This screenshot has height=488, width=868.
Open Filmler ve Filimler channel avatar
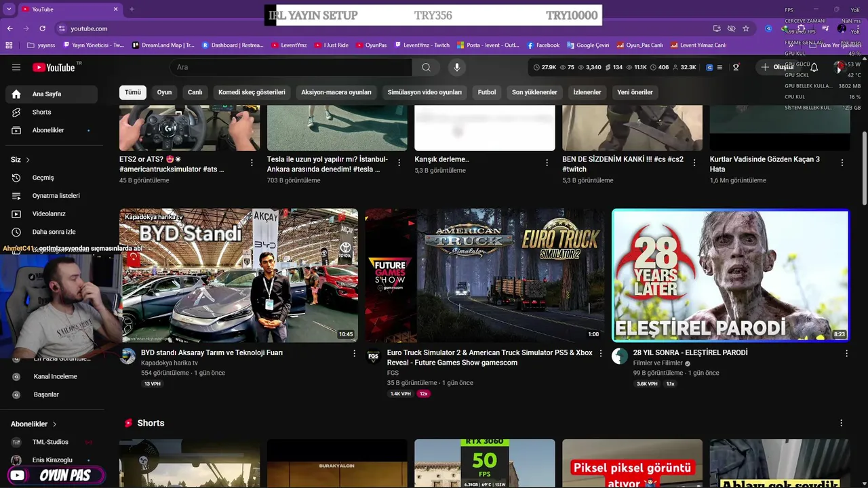(x=620, y=357)
